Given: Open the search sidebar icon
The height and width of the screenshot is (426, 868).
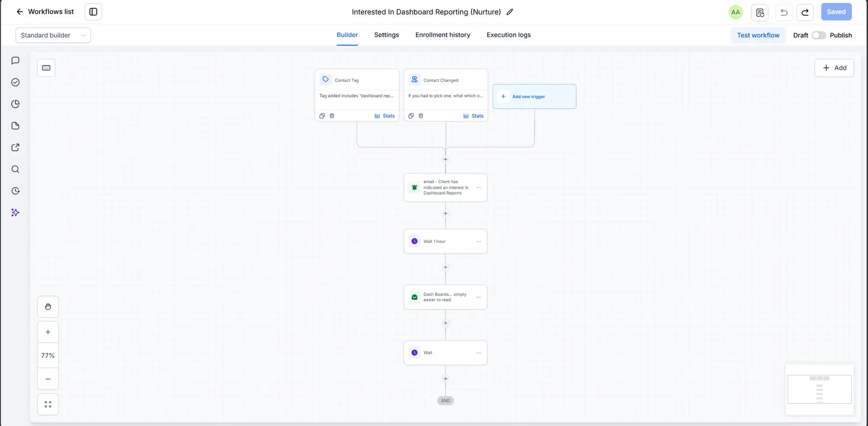Looking at the screenshot, I should pyautogui.click(x=15, y=169).
